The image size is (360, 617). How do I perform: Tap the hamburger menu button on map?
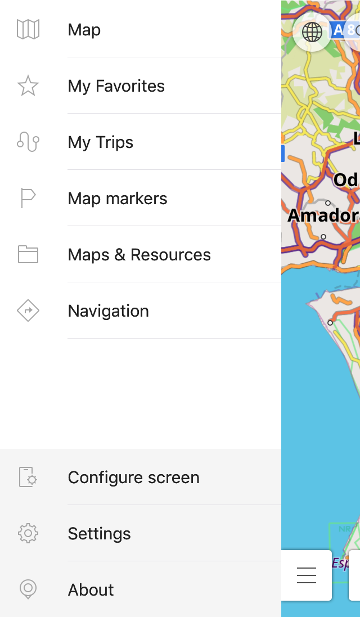coord(306,575)
